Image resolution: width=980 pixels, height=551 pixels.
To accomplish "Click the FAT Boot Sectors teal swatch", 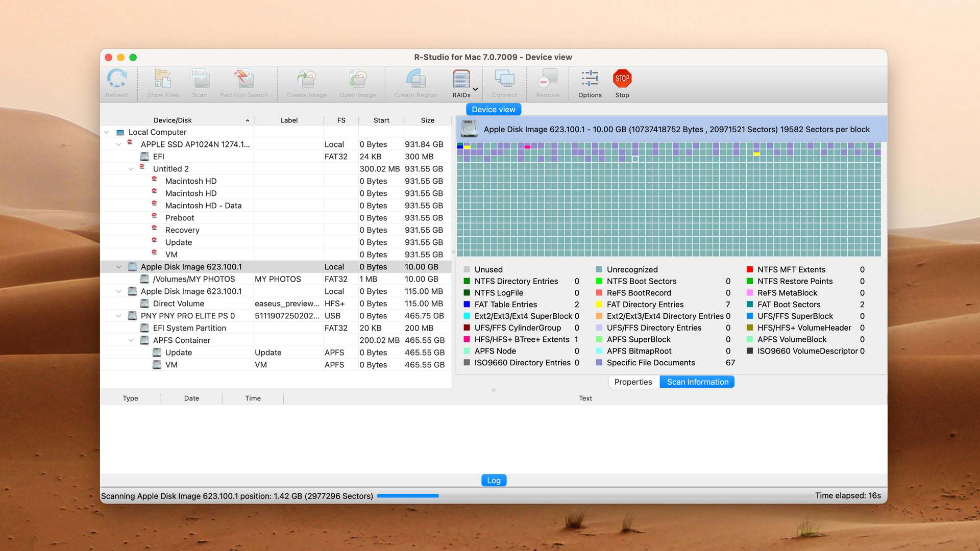I will [x=750, y=305].
